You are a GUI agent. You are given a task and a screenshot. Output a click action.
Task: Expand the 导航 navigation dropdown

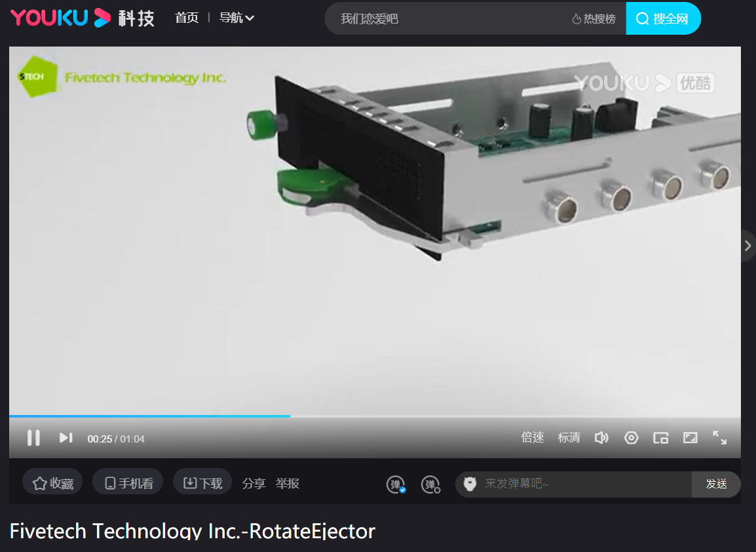236,18
